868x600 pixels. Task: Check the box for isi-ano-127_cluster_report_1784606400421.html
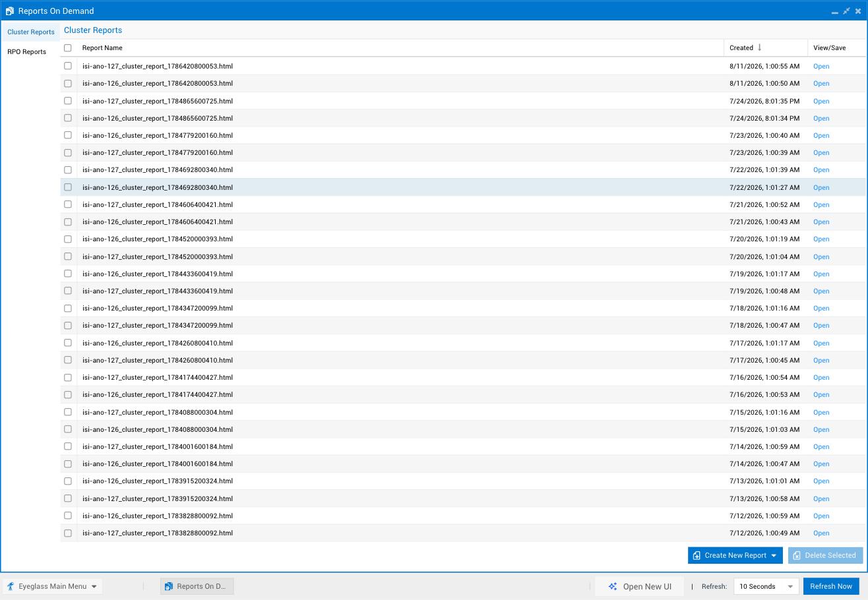(68, 204)
